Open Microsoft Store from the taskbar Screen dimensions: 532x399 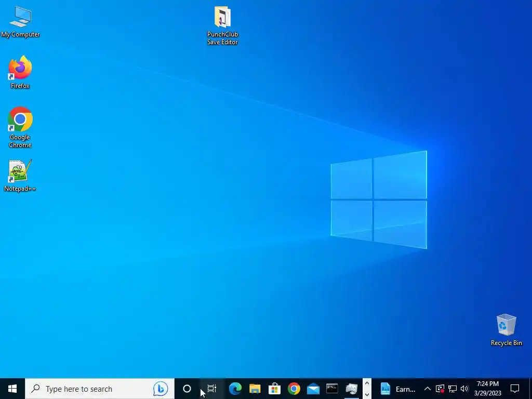274,389
